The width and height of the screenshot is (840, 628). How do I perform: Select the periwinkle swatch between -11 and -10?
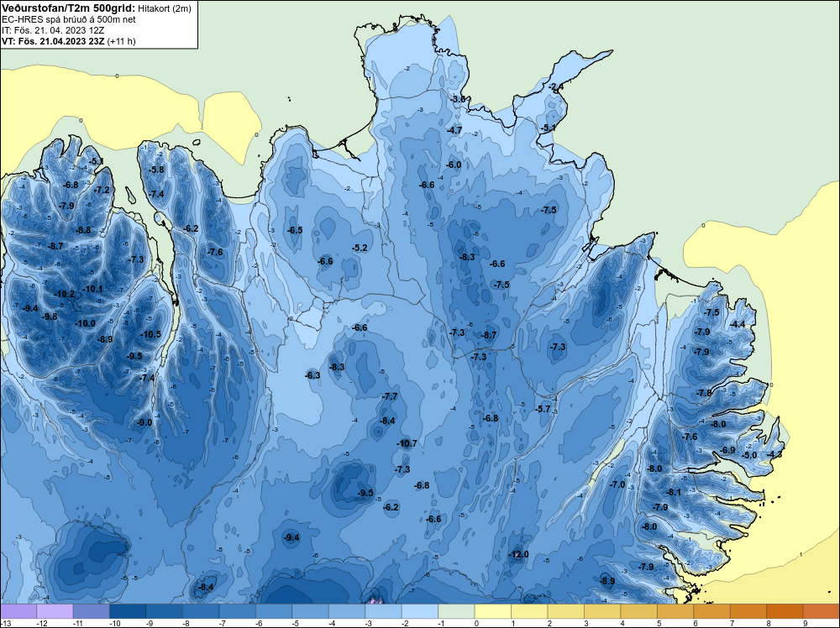coord(92,611)
